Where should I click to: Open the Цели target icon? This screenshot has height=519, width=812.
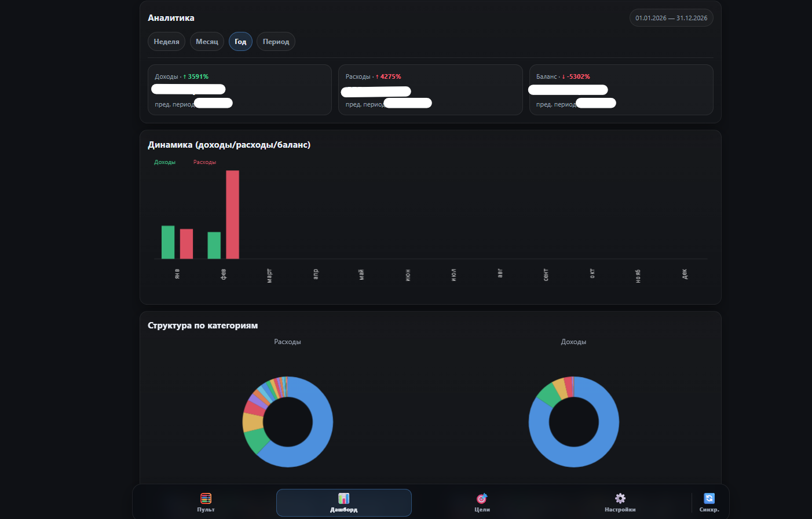482,498
